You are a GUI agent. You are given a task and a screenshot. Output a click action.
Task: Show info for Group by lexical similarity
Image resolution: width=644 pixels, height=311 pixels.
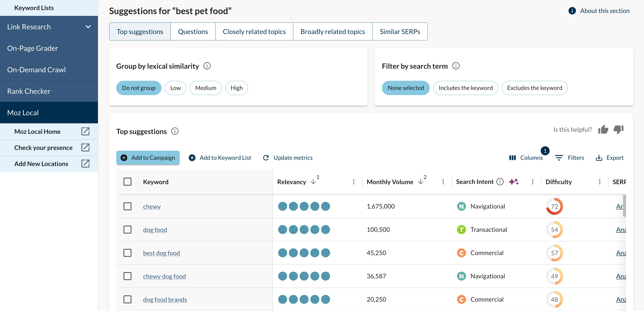coord(207,66)
